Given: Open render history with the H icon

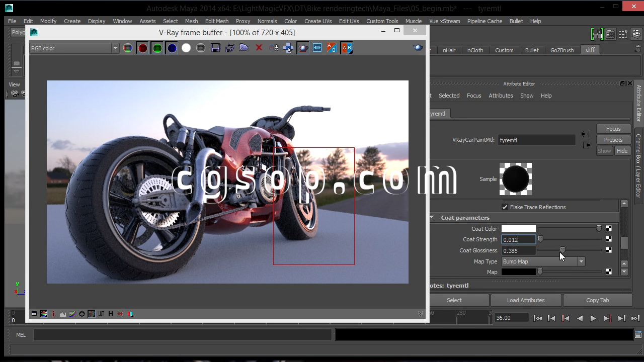Looking at the screenshot, I should pos(111,314).
